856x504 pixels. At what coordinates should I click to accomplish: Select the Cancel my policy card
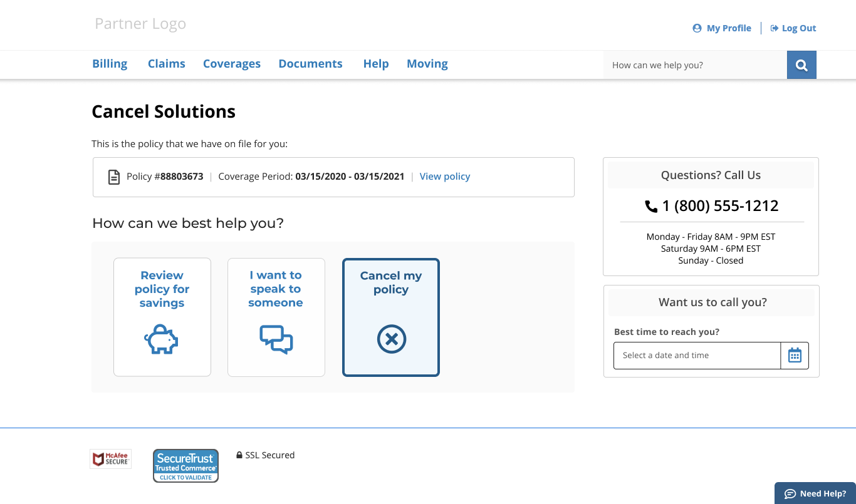pos(391,317)
